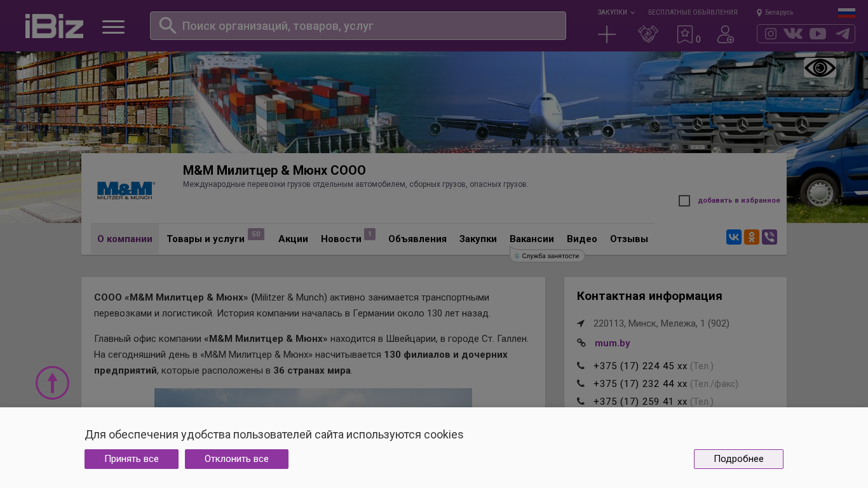
Task: Open the Беларусь region selector
Action: (x=775, y=12)
